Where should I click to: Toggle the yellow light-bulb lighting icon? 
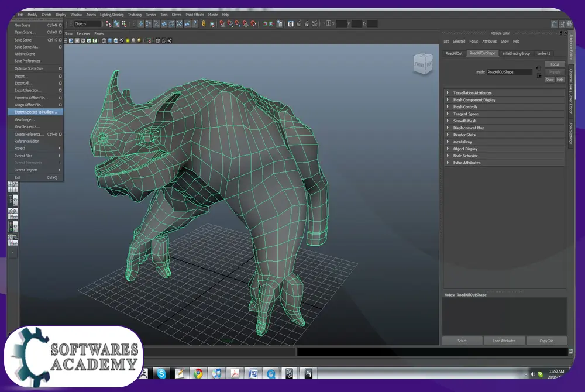(128, 40)
